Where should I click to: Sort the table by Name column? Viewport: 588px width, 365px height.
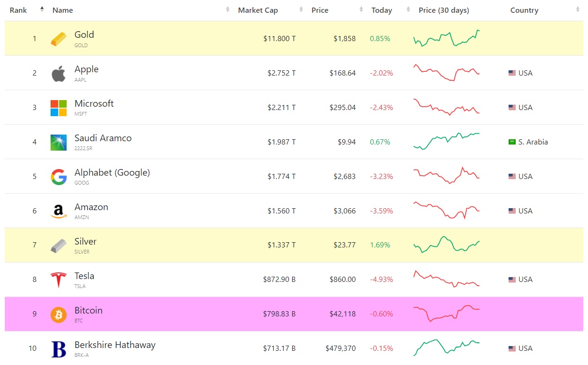tap(62, 10)
